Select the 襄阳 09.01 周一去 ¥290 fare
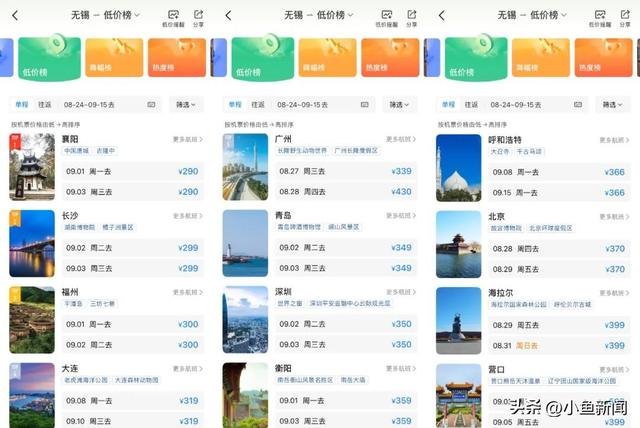 click(133, 171)
